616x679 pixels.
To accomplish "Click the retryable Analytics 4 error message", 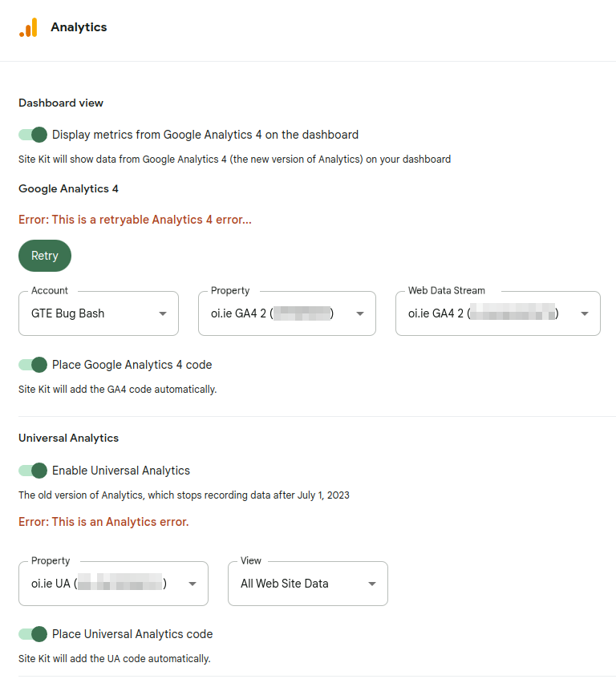I will click(134, 220).
